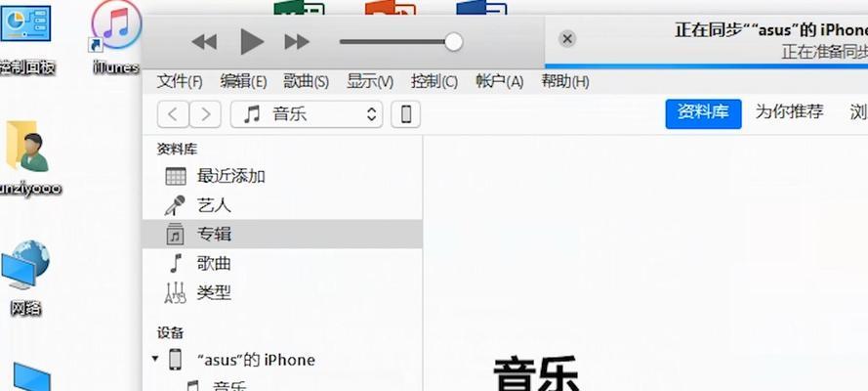Click the iPhone device button in toolbar

[406, 114]
